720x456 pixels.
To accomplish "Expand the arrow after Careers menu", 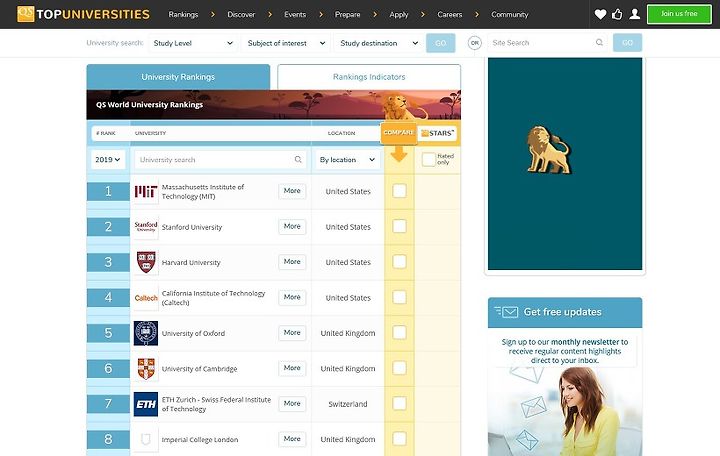I will point(477,15).
